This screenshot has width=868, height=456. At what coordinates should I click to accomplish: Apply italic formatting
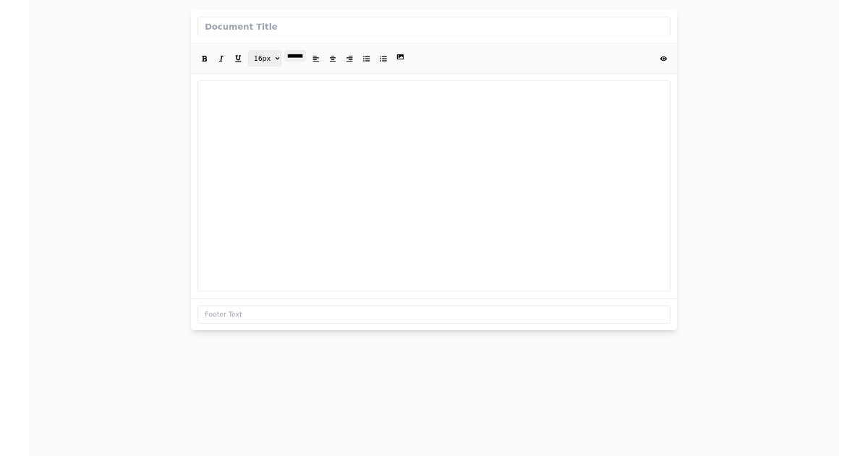point(221,59)
